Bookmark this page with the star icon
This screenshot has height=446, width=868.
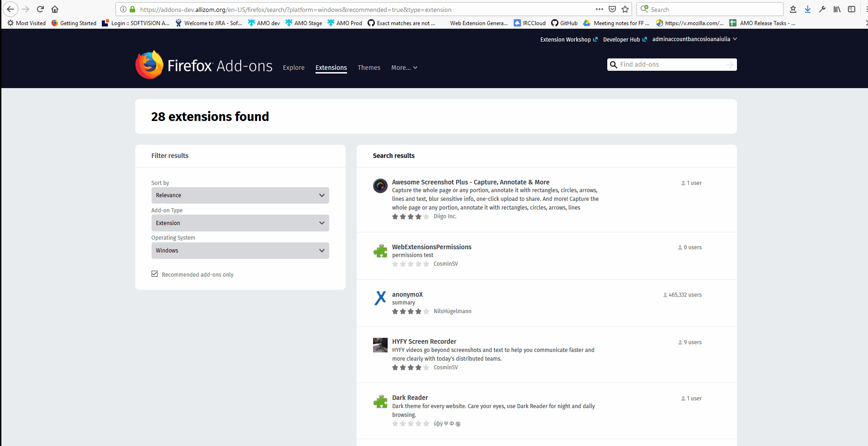point(625,9)
